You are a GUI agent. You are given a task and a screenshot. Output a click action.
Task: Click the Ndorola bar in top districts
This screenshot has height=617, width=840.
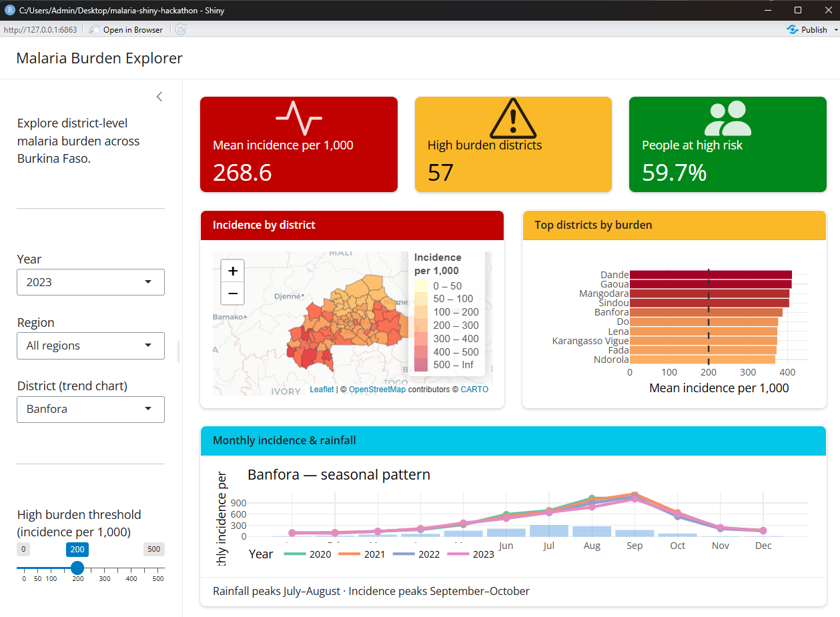(703, 360)
